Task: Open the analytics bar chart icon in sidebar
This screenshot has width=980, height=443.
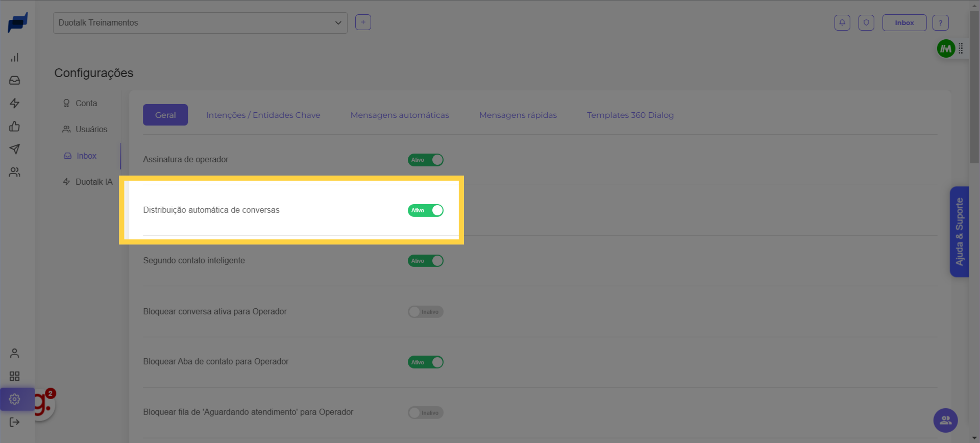Action: (15, 58)
